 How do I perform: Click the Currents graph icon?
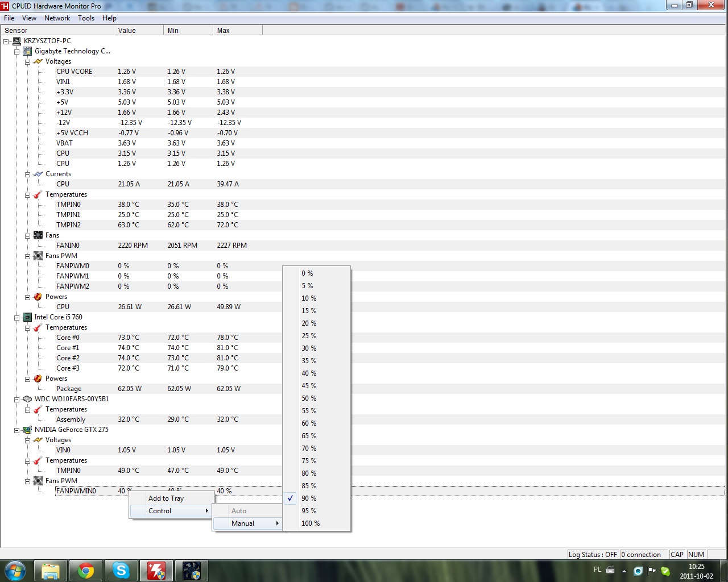38,174
